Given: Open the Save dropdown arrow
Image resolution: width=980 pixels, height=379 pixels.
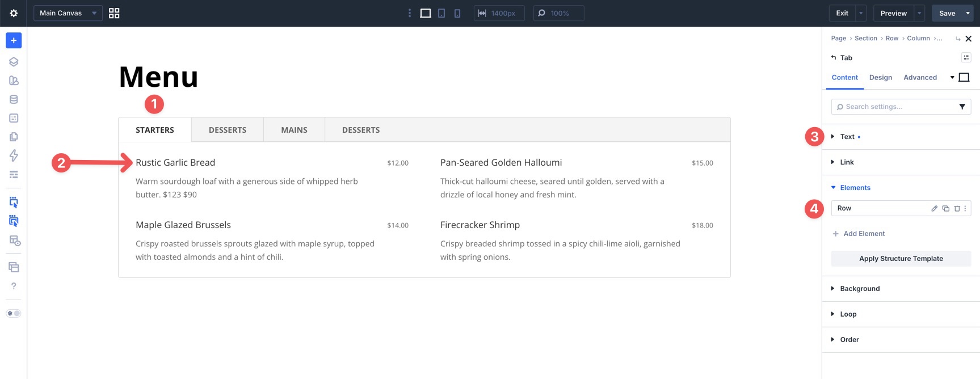Looking at the screenshot, I should tap(968, 13).
